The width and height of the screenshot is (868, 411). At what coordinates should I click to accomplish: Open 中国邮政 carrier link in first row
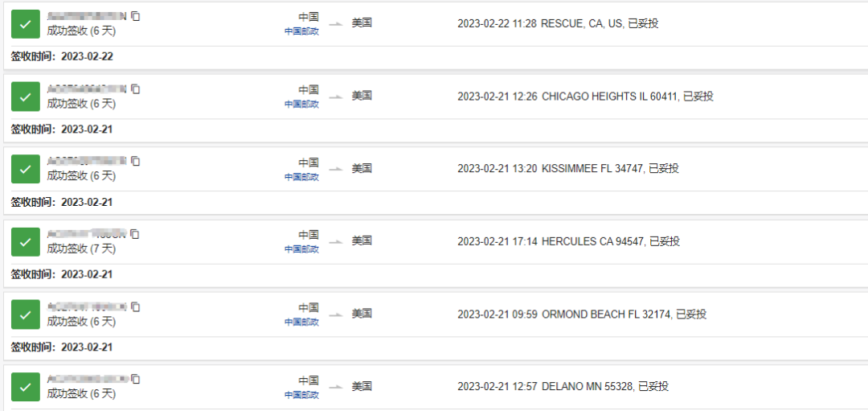point(301,31)
